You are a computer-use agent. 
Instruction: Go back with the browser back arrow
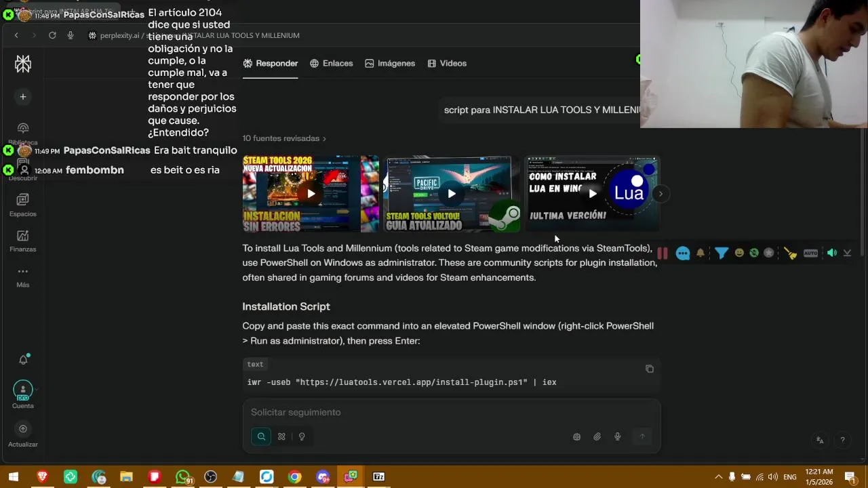16,35
